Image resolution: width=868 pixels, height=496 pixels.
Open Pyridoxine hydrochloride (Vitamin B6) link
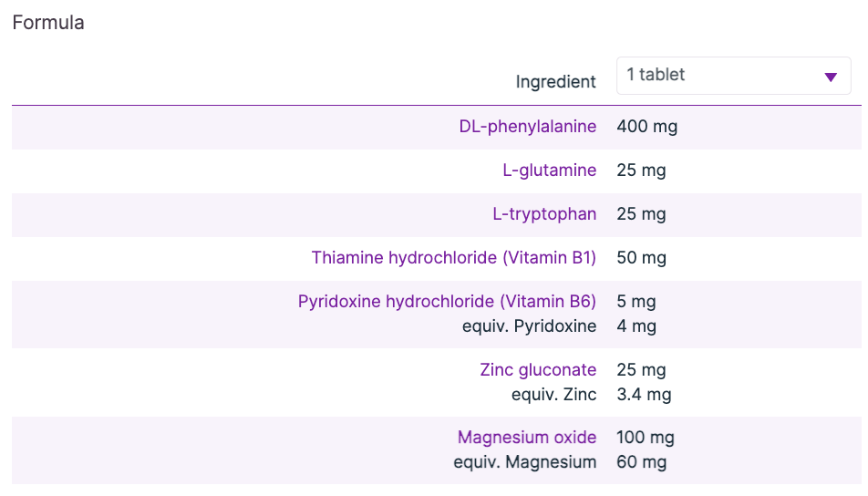[447, 302]
